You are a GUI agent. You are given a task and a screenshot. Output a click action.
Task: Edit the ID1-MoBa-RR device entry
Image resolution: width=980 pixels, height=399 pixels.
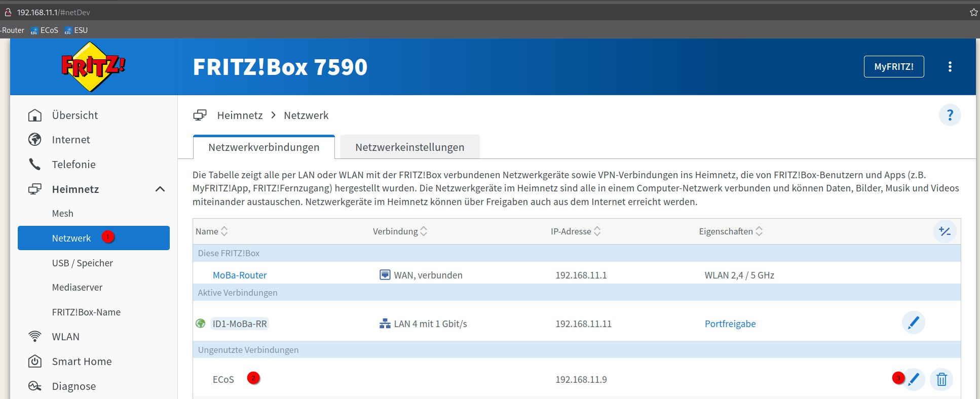tap(913, 323)
